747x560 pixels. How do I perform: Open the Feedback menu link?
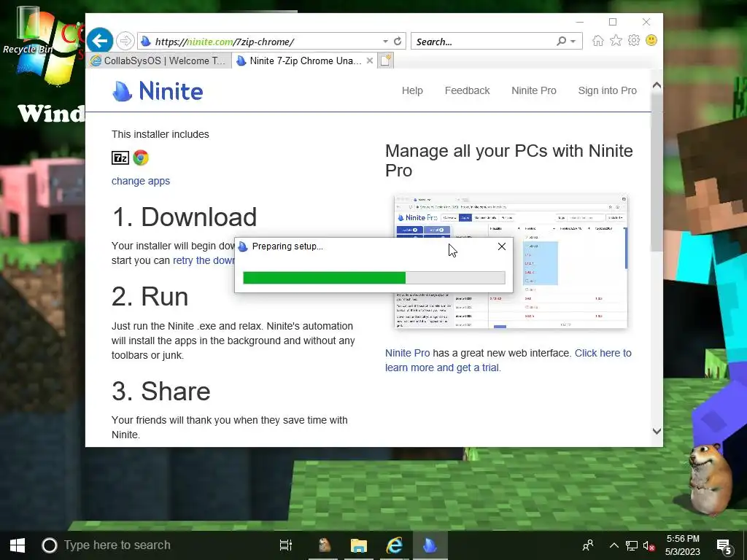point(467,90)
